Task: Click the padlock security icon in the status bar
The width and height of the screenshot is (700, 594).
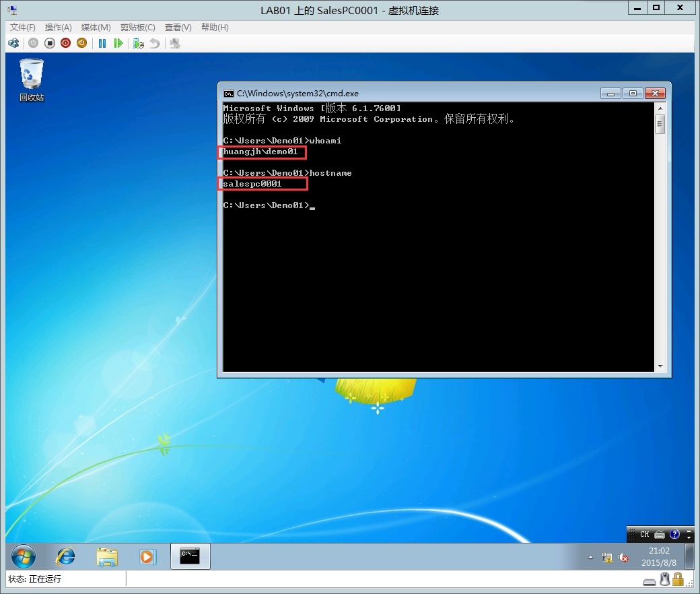Action: 678,579
